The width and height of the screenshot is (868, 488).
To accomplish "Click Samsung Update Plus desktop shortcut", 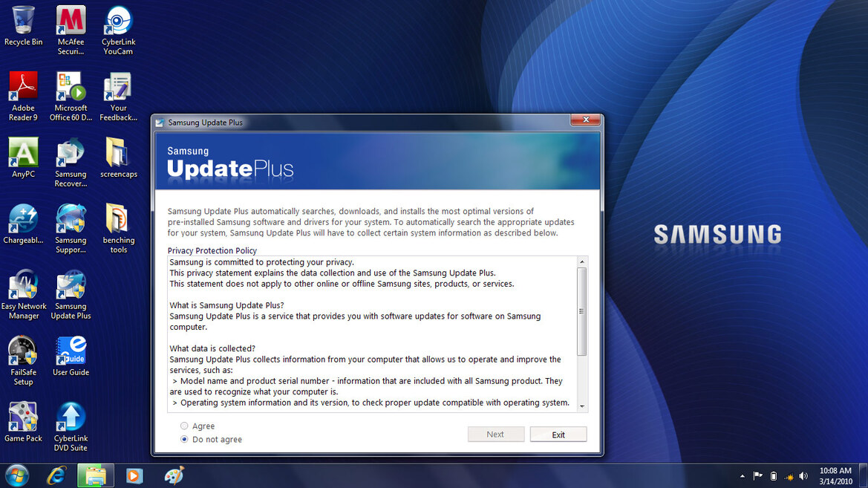I will (71, 295).
